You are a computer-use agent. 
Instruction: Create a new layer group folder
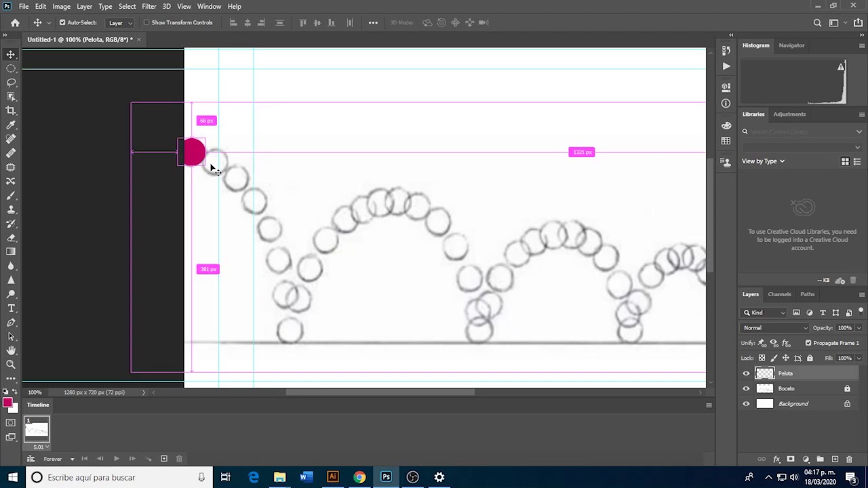click(820, 460)
